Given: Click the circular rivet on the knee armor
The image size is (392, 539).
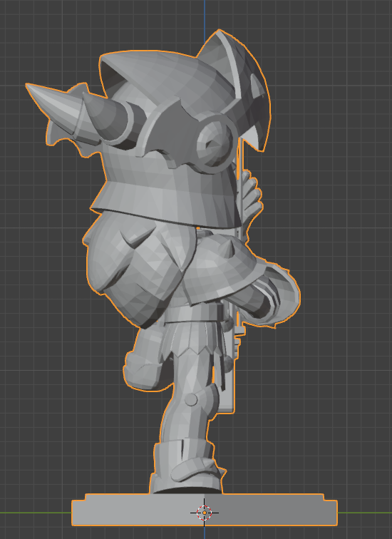Looking at the screenshot, I should tap(191, 399).
